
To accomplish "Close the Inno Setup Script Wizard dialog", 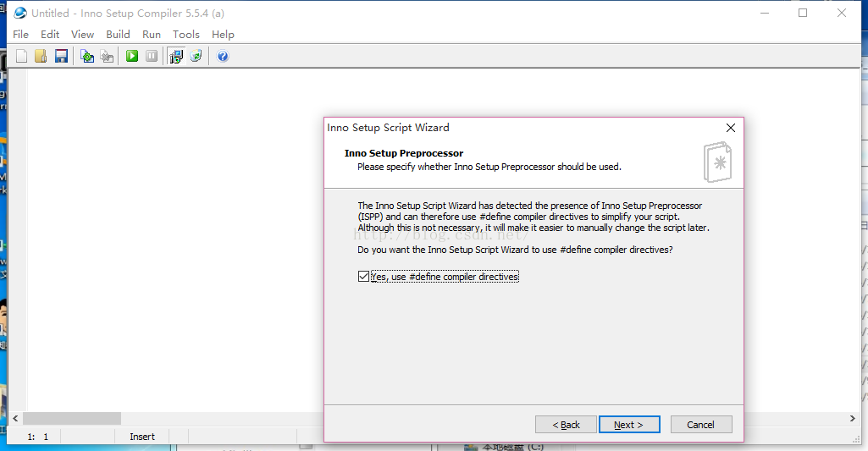I will [731, 128].
